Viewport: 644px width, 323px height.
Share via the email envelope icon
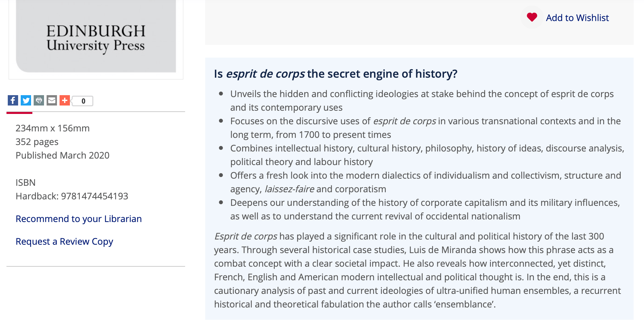(52, 101)
